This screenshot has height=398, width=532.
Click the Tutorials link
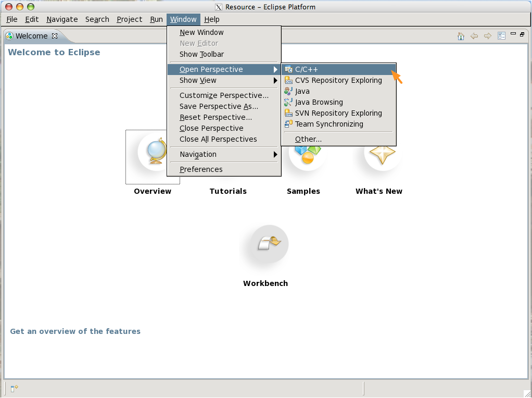click(x=228, y=191)
